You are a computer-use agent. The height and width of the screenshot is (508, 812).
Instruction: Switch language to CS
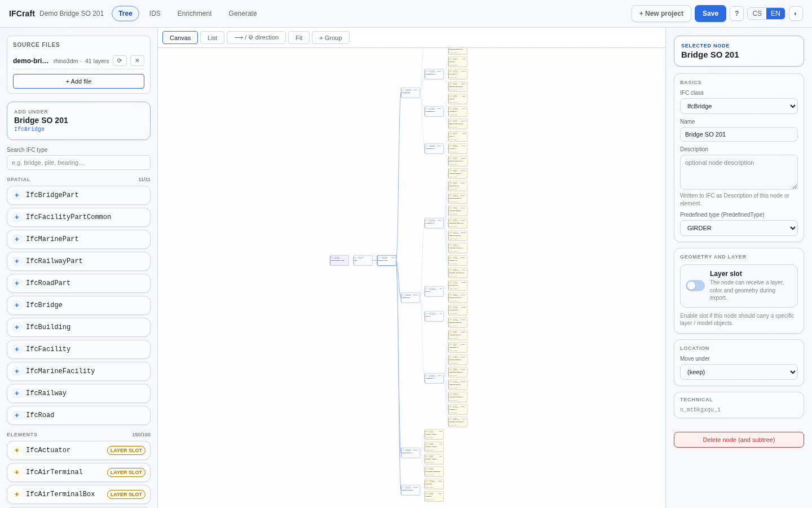point(757,14)
